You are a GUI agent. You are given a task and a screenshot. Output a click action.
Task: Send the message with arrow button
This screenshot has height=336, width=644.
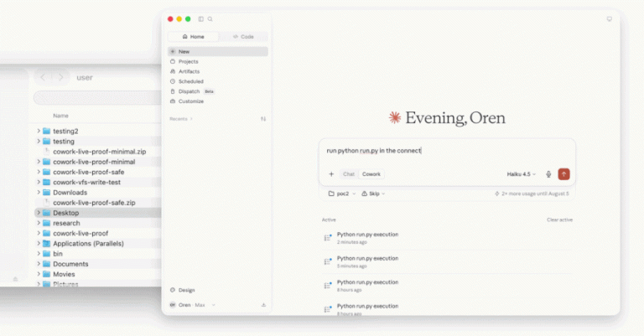click(x=563, y=174)
